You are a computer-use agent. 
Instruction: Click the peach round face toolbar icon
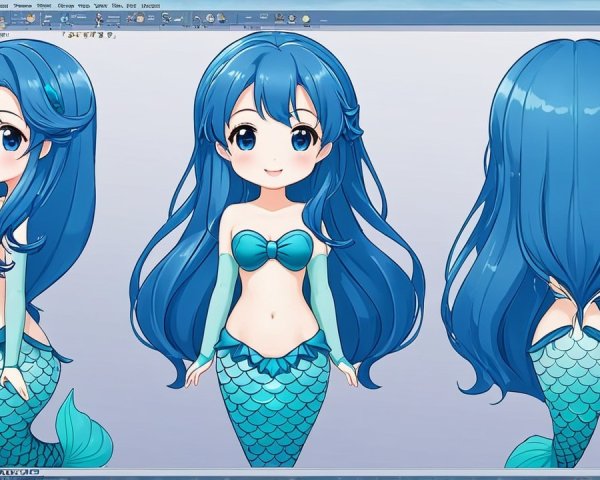(x=31, y=18)
